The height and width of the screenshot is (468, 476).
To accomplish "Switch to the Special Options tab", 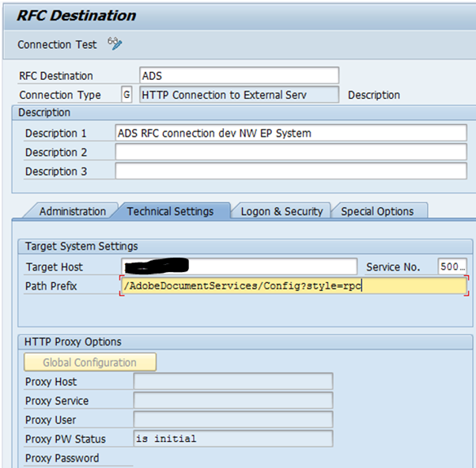I will (x=377, y=211).
